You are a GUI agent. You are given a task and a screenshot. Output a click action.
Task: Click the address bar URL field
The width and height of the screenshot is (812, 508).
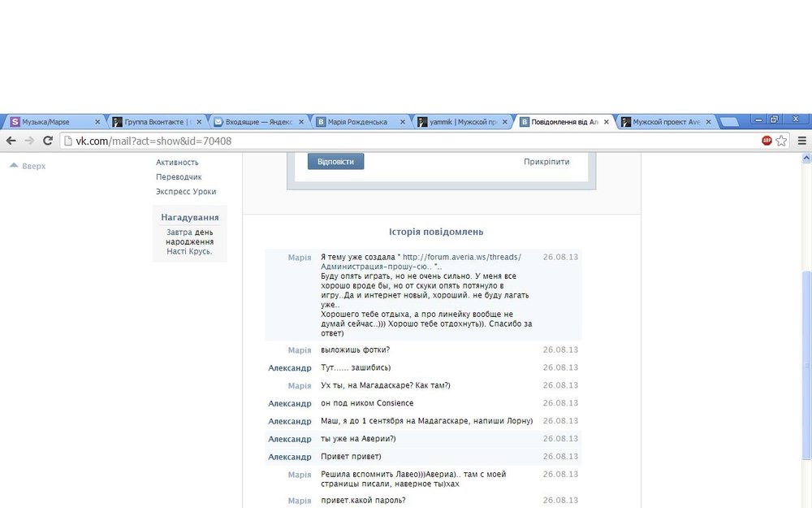[406, 141]
